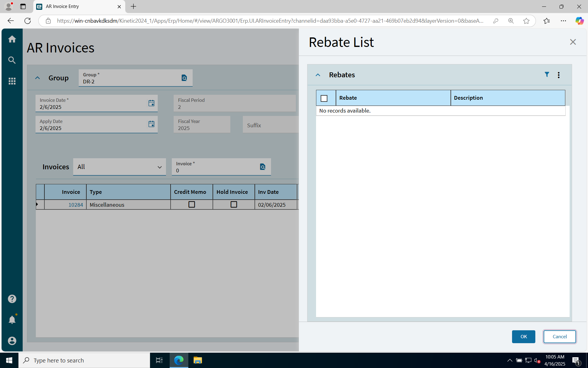Open invoice 10284 link
This screenshot has height=368, width=588.
(x=76, y=205)
